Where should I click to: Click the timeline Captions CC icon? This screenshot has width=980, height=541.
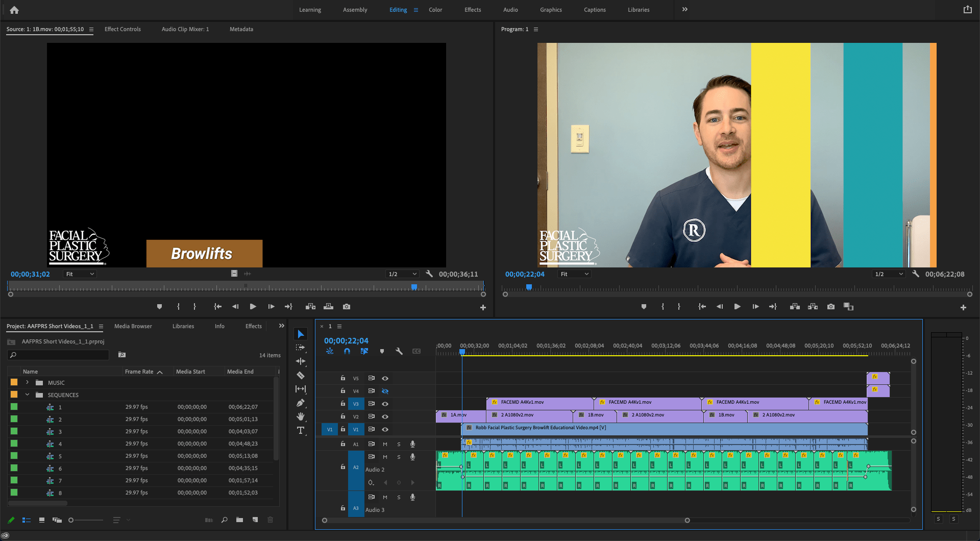(x=416, y=351)
